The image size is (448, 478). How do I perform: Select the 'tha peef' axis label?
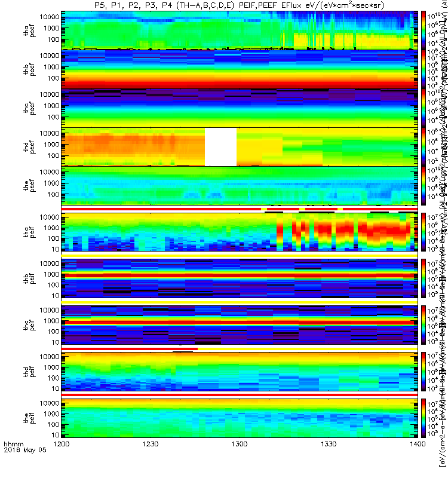click(29, 31)
